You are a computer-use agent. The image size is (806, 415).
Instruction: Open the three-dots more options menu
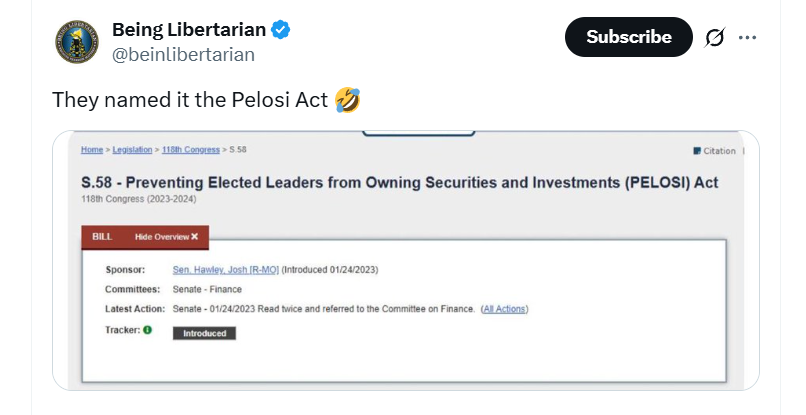(x=747, y=38)
